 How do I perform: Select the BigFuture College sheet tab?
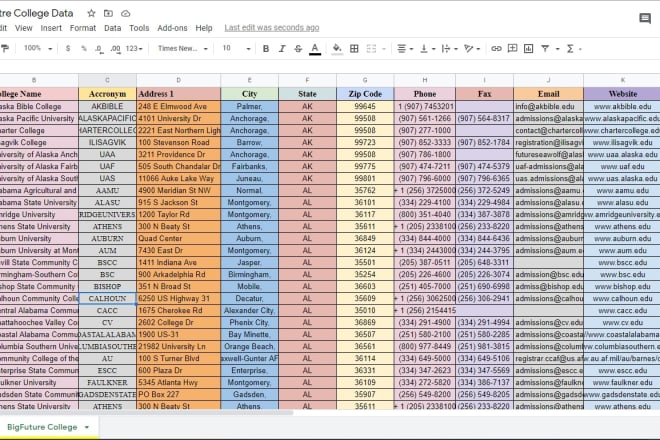42,427
